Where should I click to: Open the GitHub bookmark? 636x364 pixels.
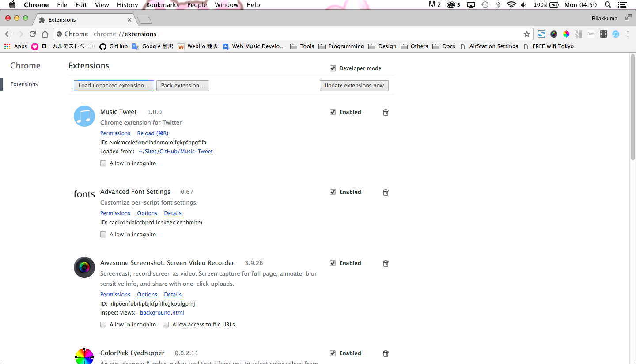click(x=114, y=46)
